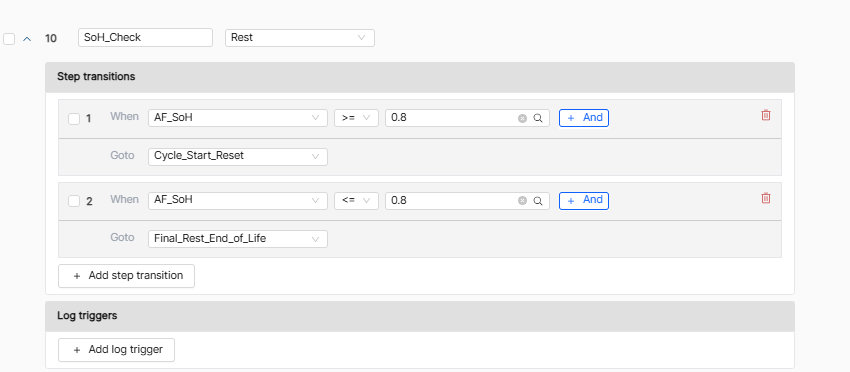Edit the SoH_Check step name field

coord(145,37)
